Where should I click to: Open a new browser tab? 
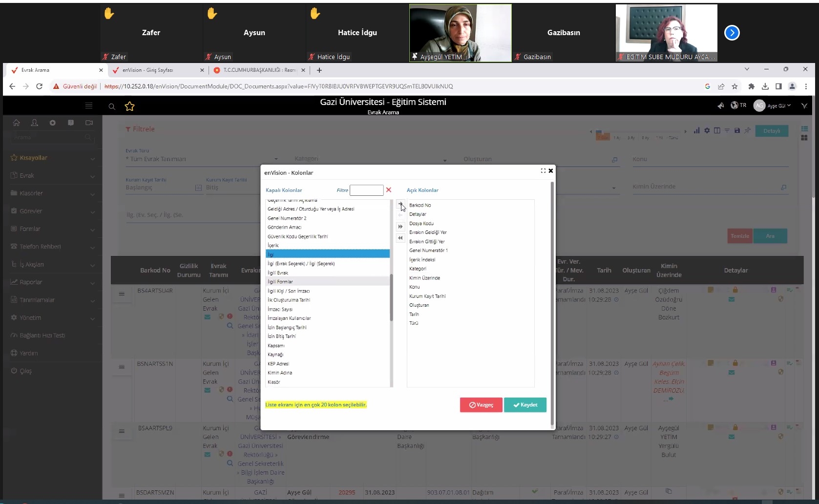[x=319, y=70]
